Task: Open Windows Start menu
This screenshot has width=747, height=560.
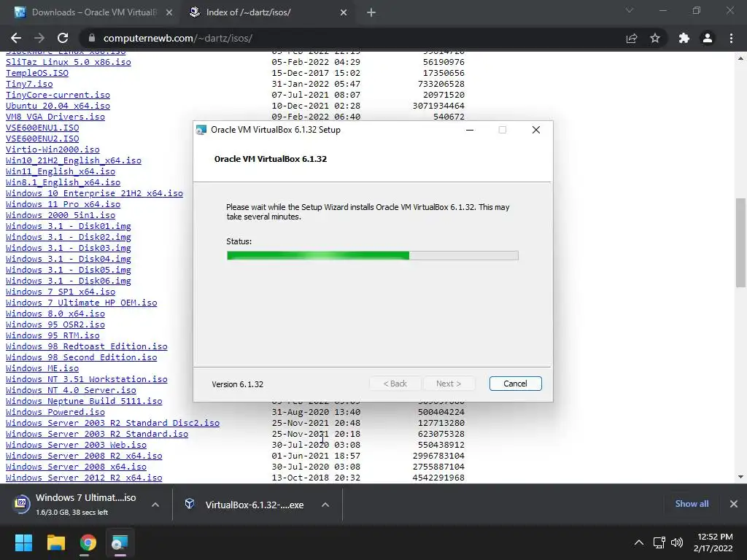Action: [23, 542]
